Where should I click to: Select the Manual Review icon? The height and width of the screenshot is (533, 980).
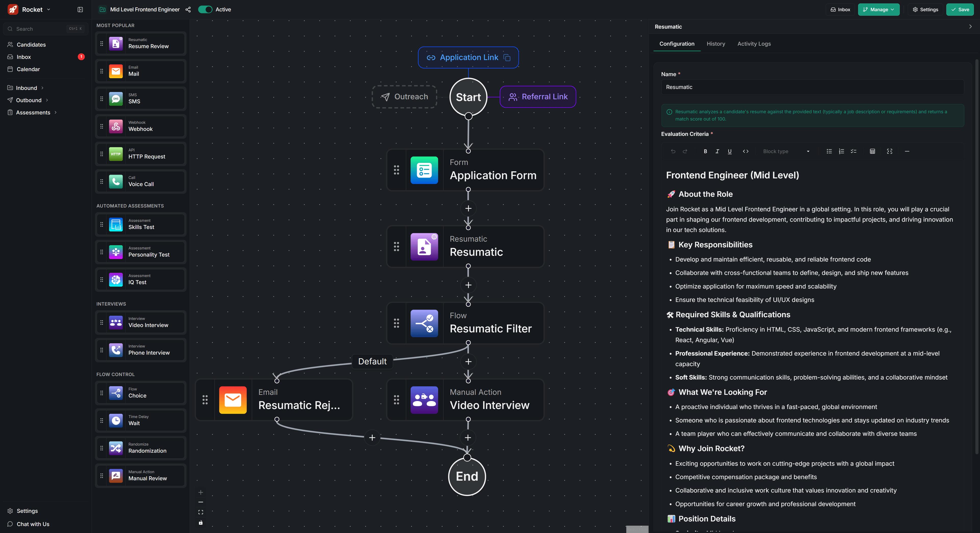[x=116, y=476]
